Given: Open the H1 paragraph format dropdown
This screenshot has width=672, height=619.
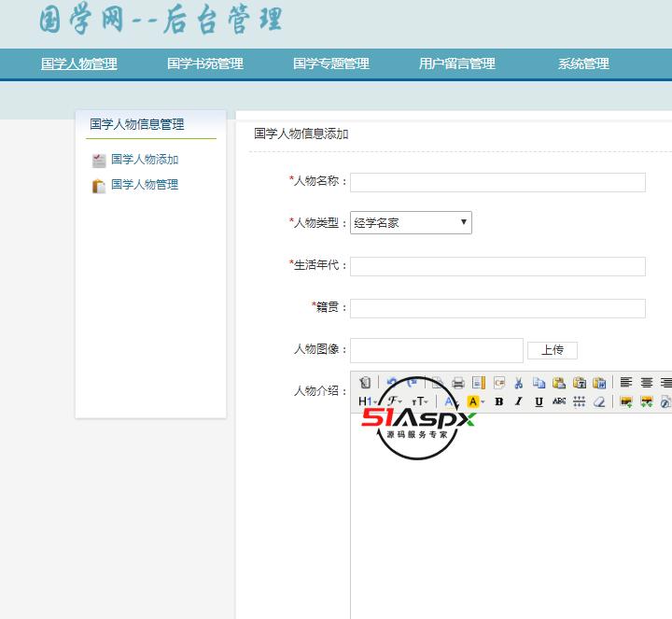Looking at the screenshot, I should (x=368, y=401).
